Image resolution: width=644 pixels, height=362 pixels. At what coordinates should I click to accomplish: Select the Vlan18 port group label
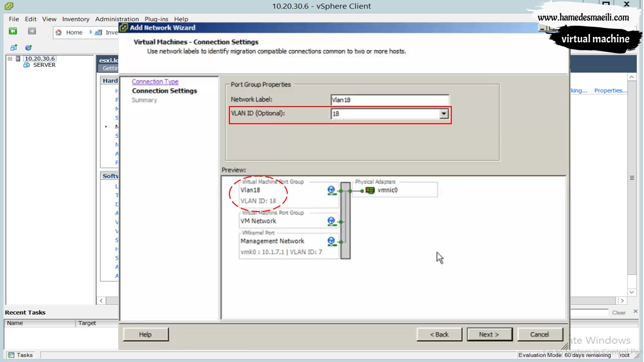pos(250,190)
